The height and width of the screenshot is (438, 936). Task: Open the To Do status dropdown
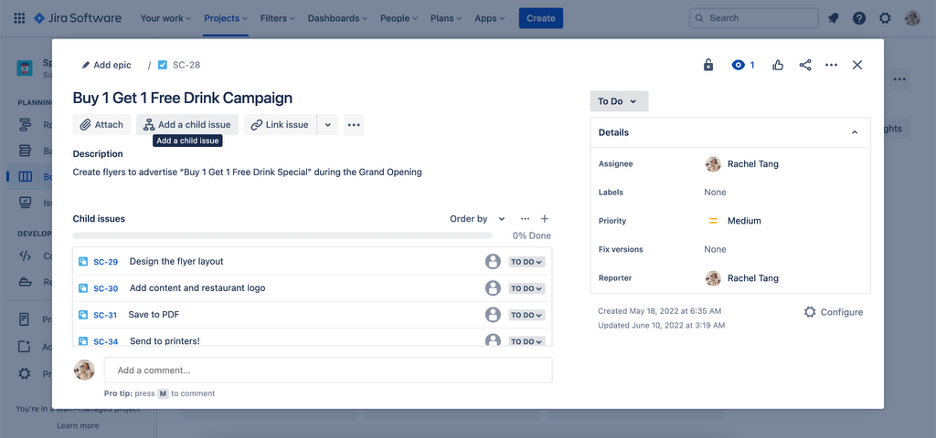619,101
